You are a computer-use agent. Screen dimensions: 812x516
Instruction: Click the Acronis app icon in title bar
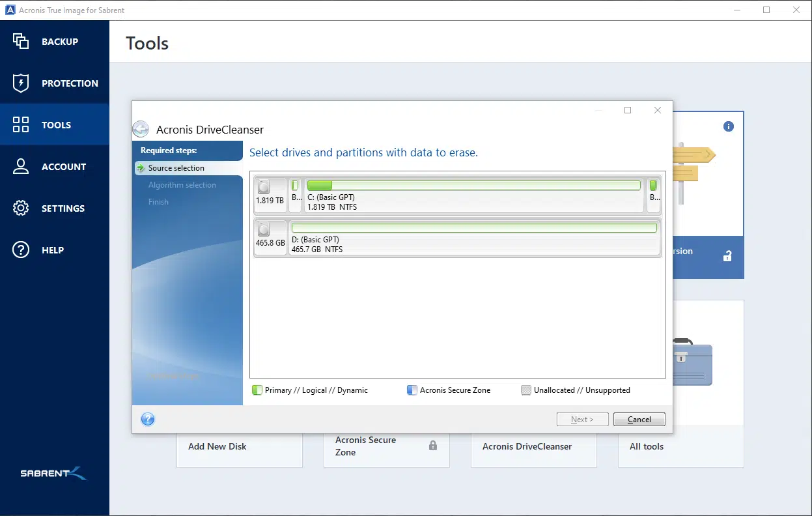(10, 10)
